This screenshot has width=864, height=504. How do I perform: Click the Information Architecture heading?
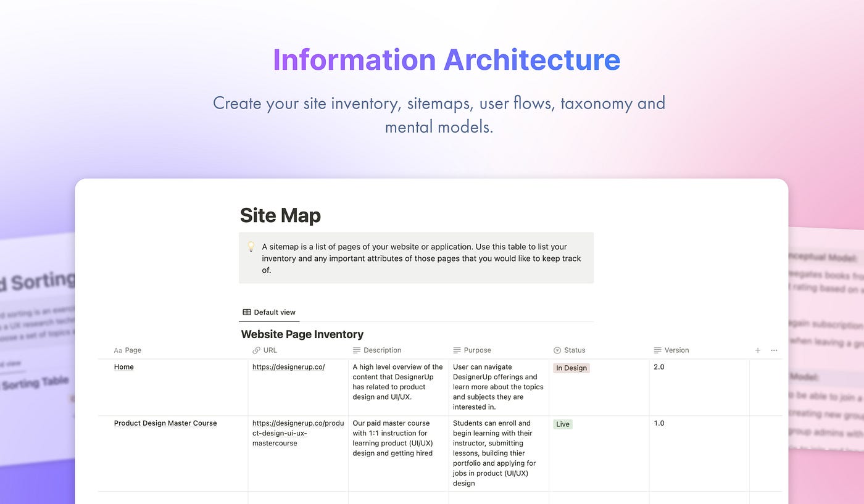pos(446,59)
